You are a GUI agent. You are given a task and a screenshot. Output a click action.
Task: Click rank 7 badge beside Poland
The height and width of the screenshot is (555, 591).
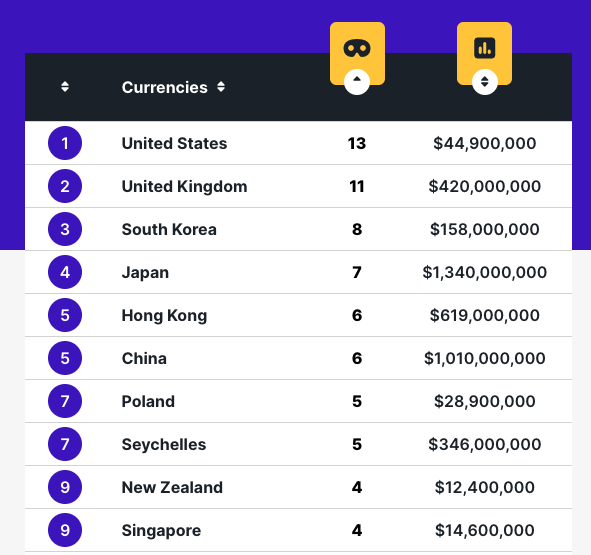65,401
